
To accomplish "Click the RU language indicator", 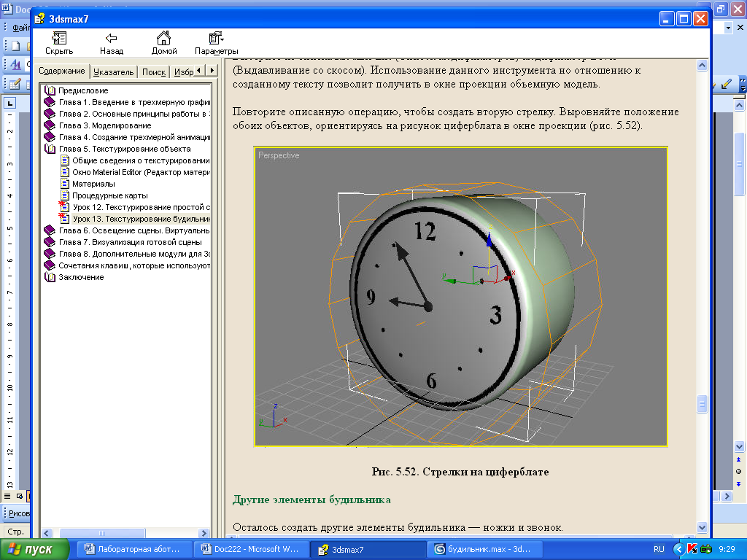I will coord(659,549).
